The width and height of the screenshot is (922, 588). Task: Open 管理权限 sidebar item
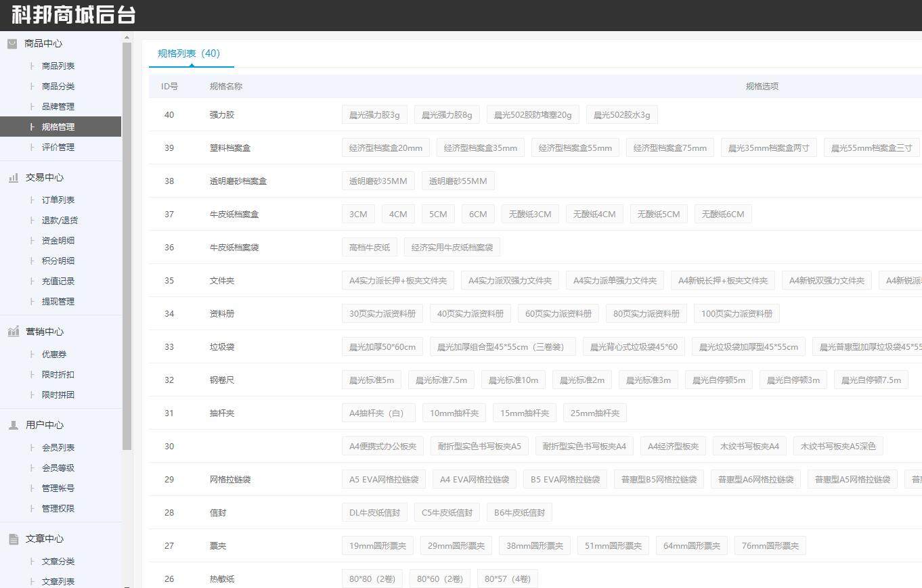point(58,509)
